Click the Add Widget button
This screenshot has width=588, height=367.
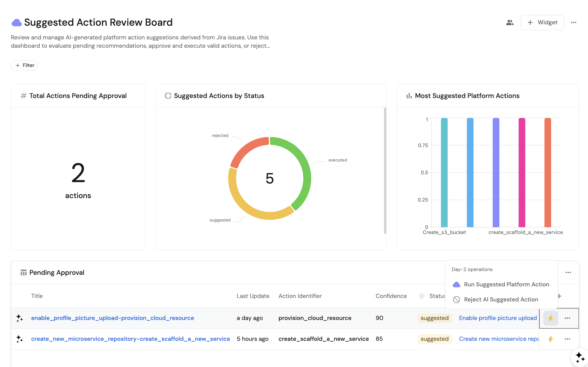pos(542,22)
